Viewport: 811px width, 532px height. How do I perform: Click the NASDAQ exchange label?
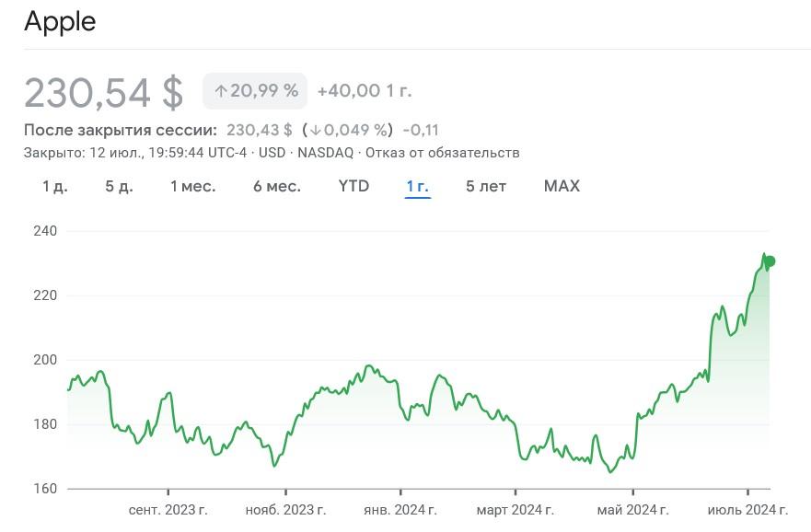(325, 153)
